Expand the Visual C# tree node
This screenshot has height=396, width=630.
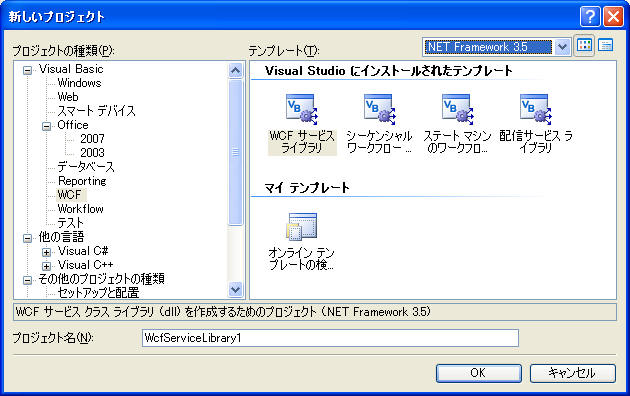tap(47, 252)
